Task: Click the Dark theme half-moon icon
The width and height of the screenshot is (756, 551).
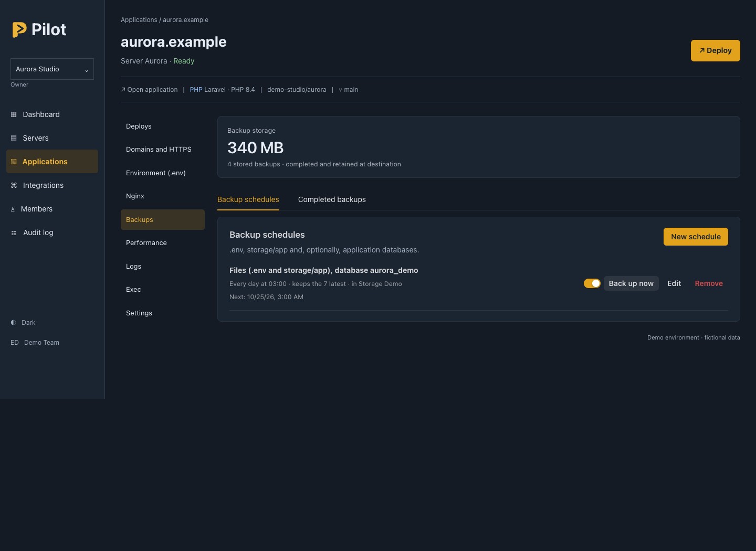Action: (13, 323)
